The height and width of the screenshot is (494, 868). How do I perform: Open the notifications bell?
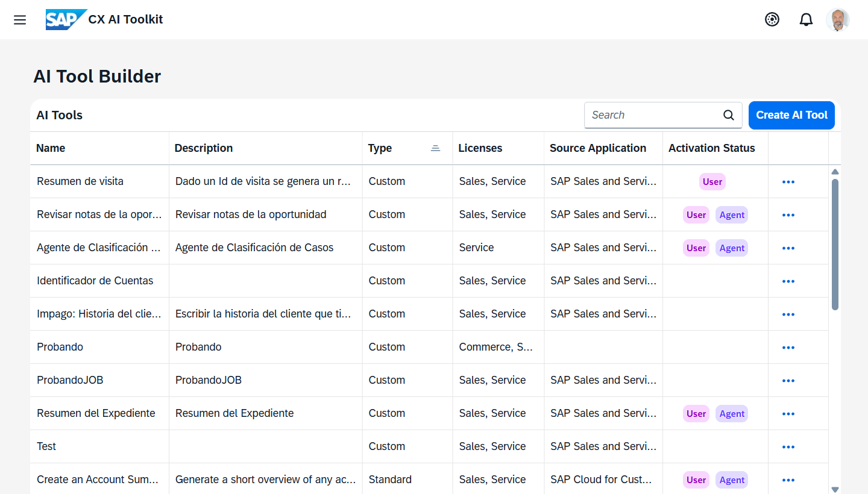806,20
